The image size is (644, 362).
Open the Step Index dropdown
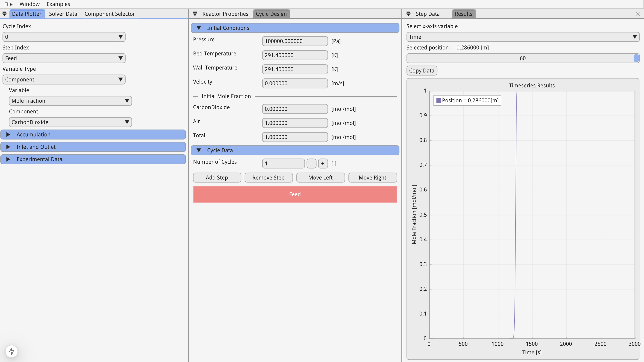[64, 58]
